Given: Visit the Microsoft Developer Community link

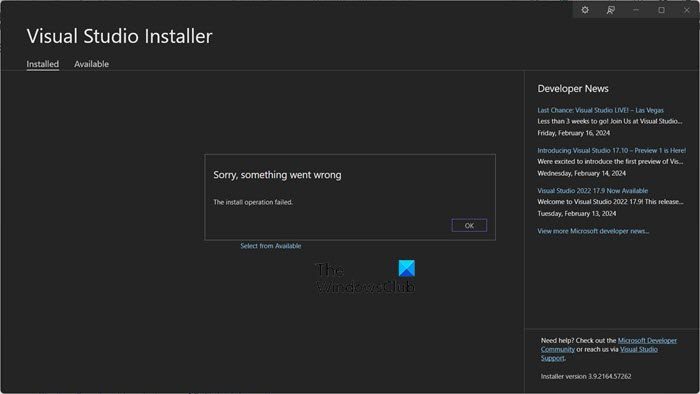Looking at the screenshot, I should (x=647, y=340).
